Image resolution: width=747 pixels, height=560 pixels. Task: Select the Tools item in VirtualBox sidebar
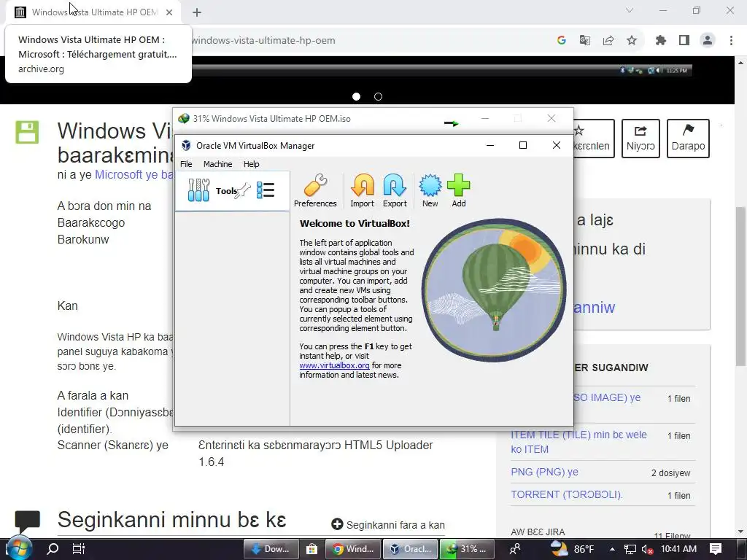point(232,191)
